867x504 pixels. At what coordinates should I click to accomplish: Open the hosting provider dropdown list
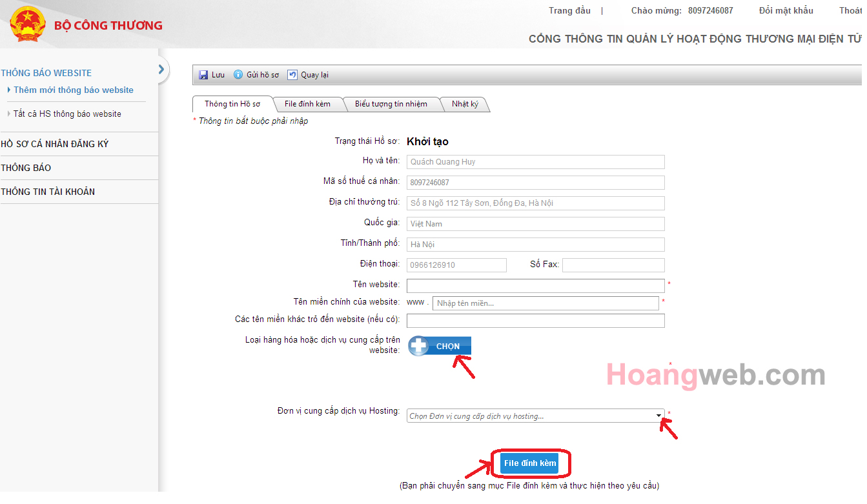(658, 416)
